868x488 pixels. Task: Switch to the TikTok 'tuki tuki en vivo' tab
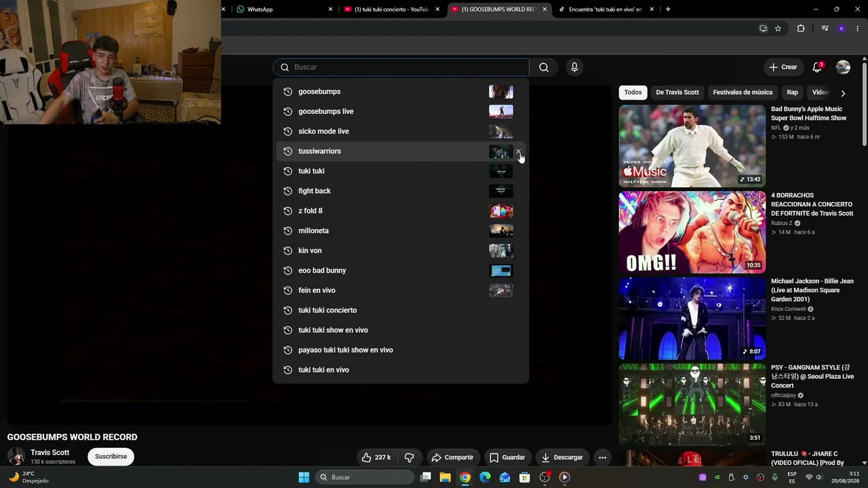click(x=606, y=9)
